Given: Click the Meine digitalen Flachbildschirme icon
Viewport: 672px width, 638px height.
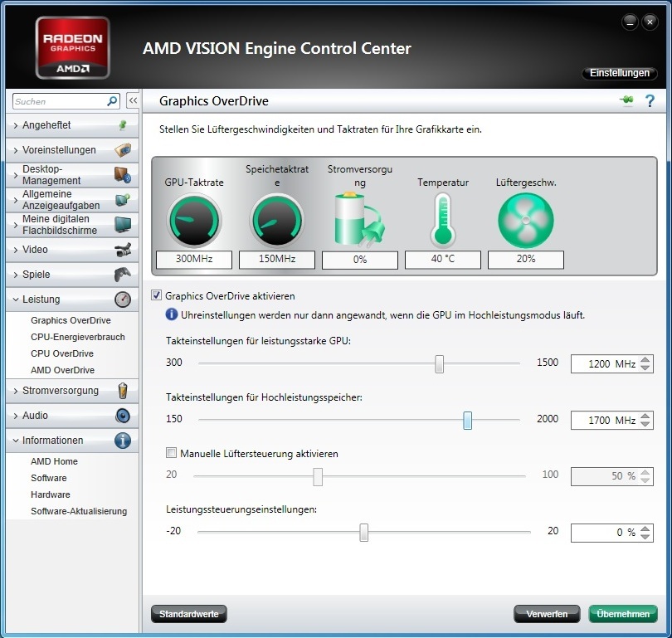Looking at the screenshot, I should tap(123, 225).
